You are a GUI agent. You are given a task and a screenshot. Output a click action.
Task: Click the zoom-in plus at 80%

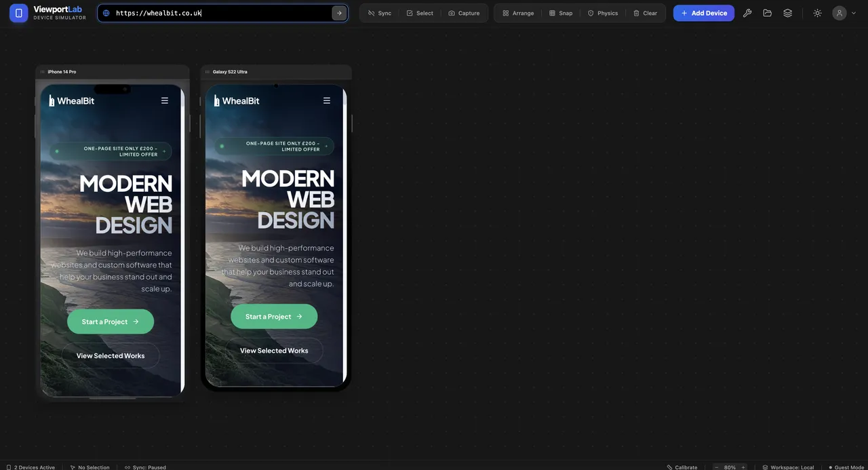coord(743,467)
